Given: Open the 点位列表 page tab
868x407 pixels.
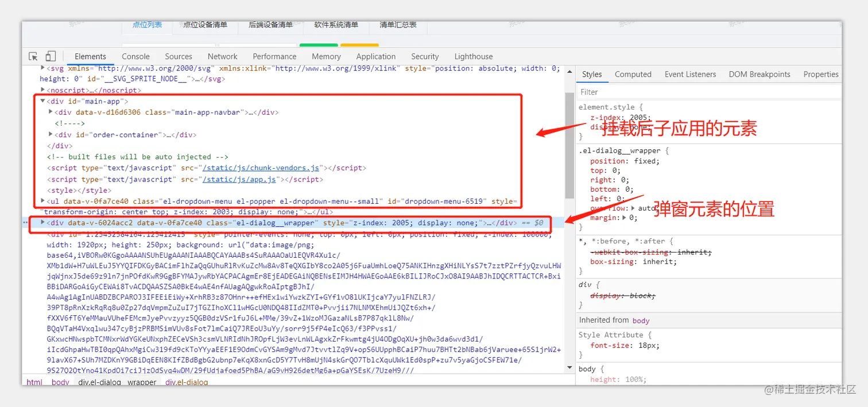Looking at the screenshot, I should (148, 25).
